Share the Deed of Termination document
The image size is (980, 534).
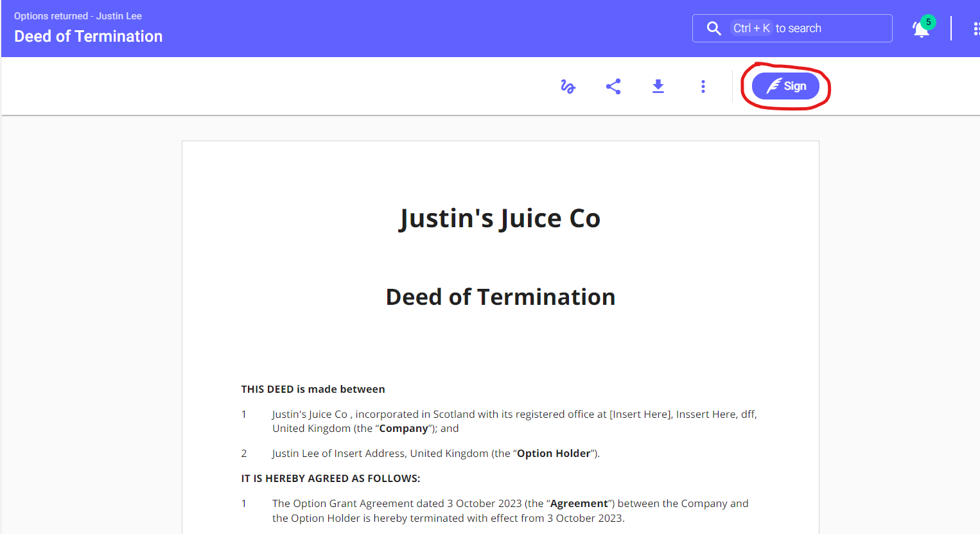click(613, 87)
